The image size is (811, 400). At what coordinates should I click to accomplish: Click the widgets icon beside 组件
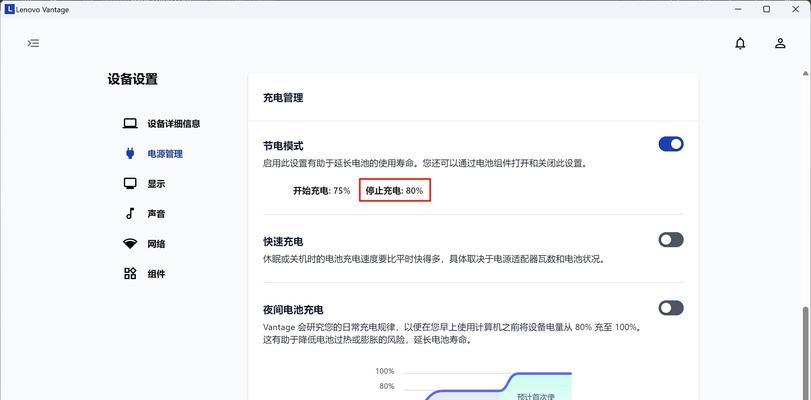point(130,274)
